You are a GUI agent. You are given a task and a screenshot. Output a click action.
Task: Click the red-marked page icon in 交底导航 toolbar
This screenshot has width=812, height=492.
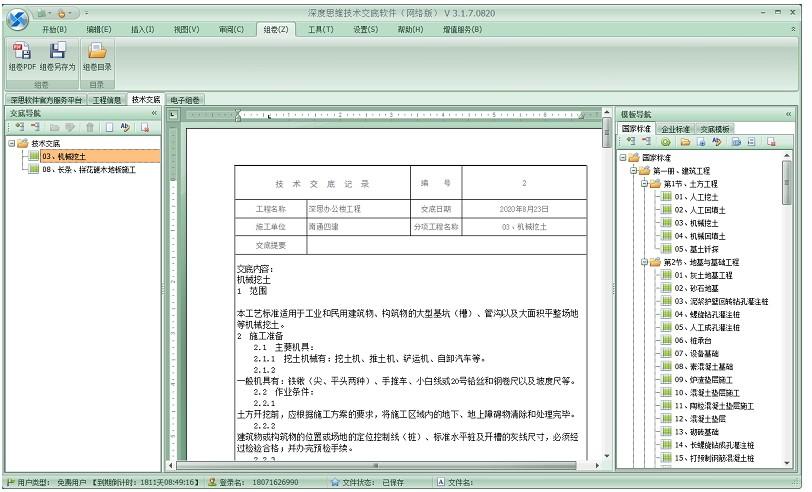pos(144,127)
